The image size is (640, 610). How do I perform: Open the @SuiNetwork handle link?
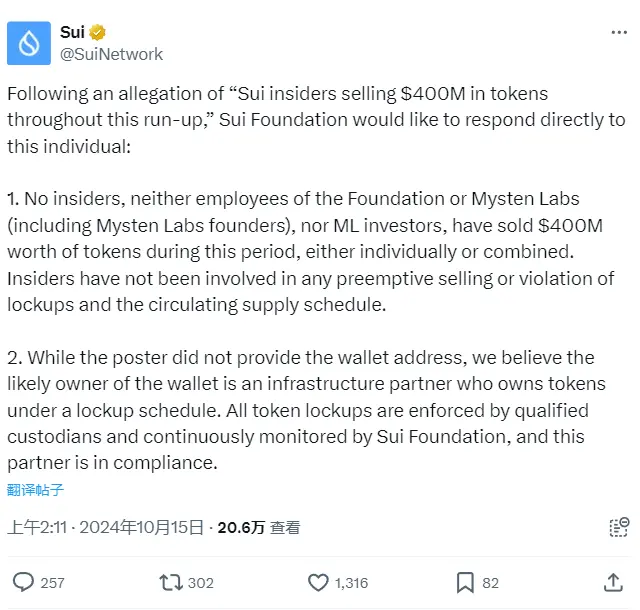coord(111,54)
